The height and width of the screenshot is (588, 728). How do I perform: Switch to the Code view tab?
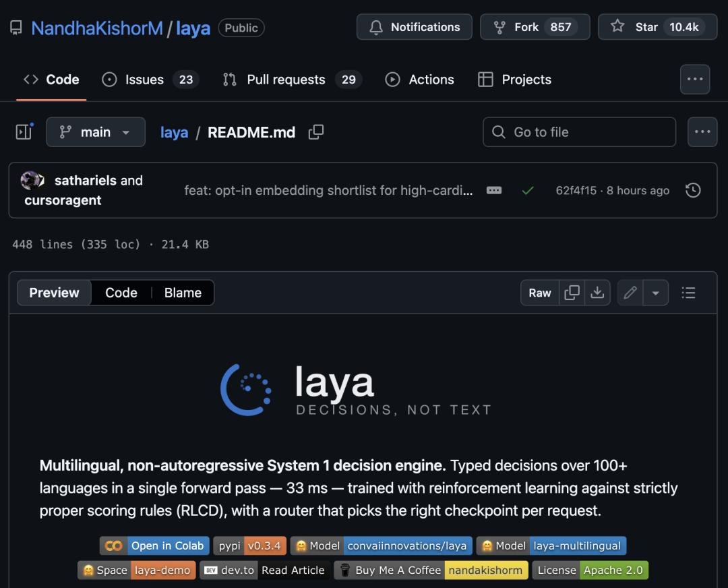click(x=121, y=293)
